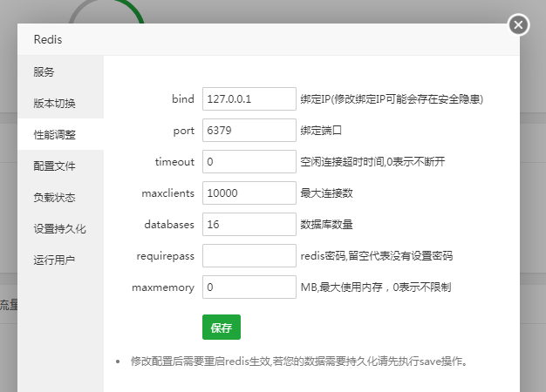Close the Redis dialog with the X icon
Image resolution: width=546 pixels, height=392 pixels.
click(518, 24)
